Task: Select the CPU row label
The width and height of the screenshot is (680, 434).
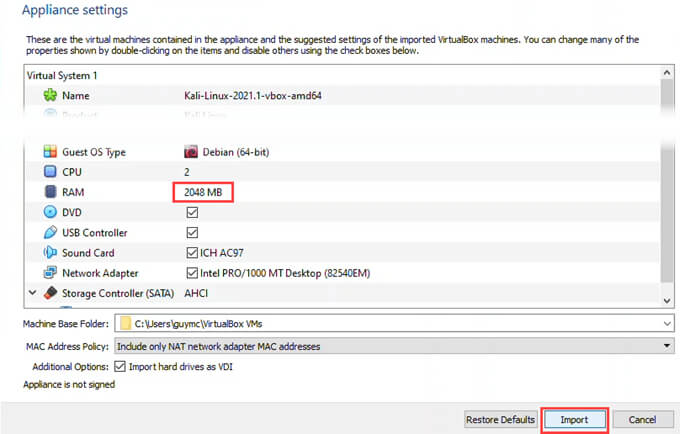Action: coord(72,172)
